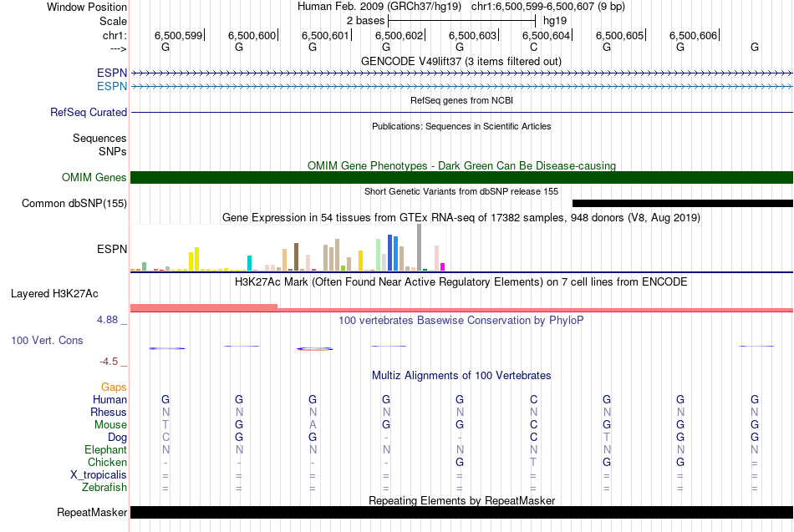Screen dimensions: 794x532
Task: Open "Publications: Sequences in Scientific Articles" title
Action: pos(461,126)
